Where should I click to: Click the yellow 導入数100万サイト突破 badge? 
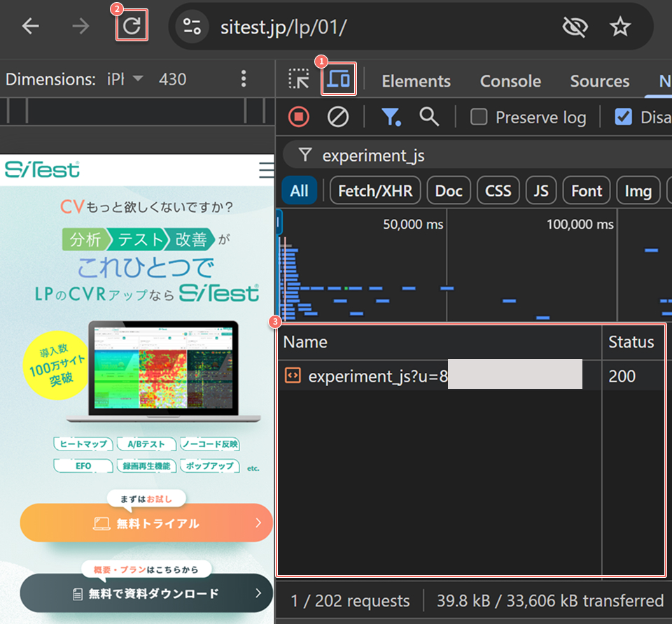coord(56,365)
